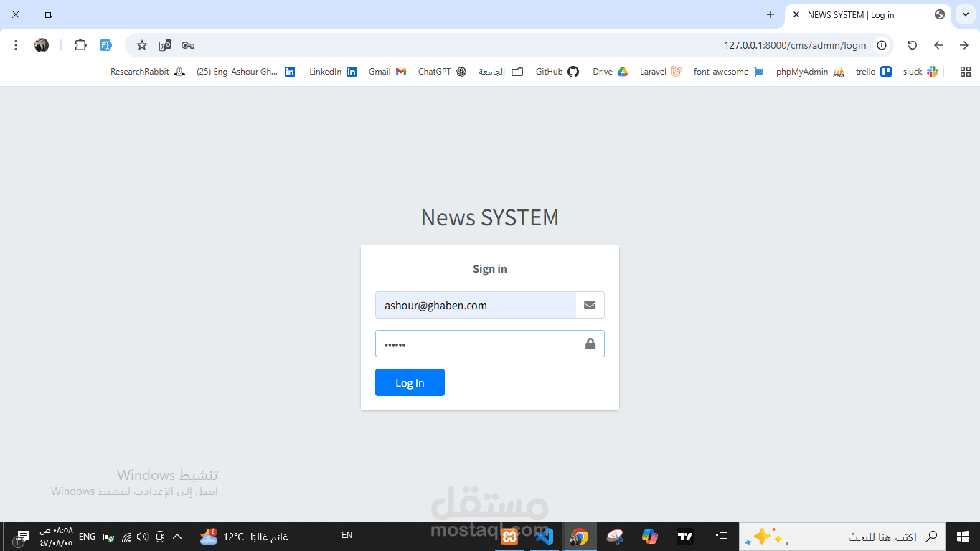Open the phpMyAdmin bookmark
This screenshot has height=551, width=980.
804,71
